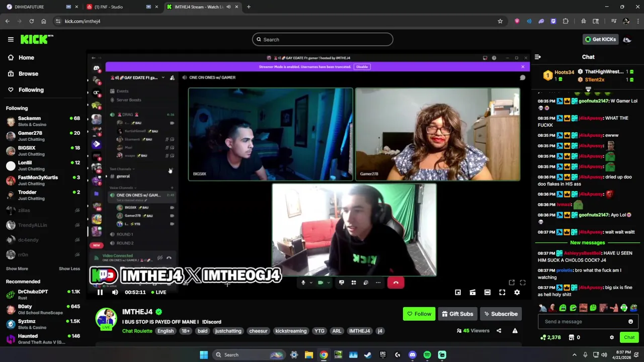Pause the live stream playback

pos(100,292)
